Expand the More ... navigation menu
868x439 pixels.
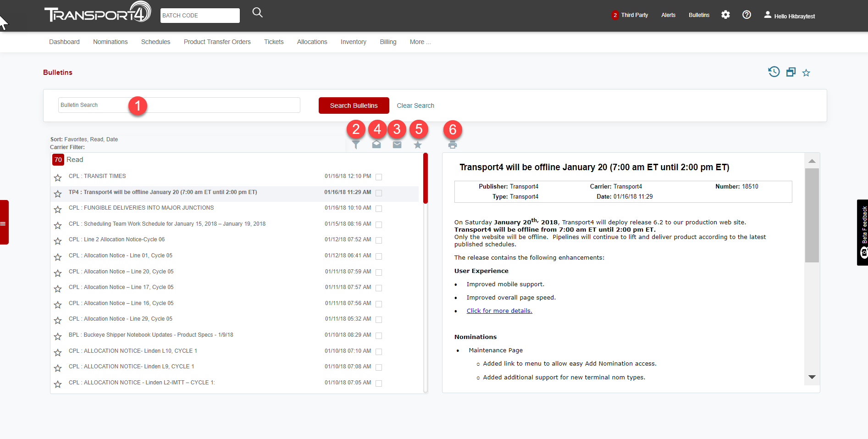click(420, 42)
